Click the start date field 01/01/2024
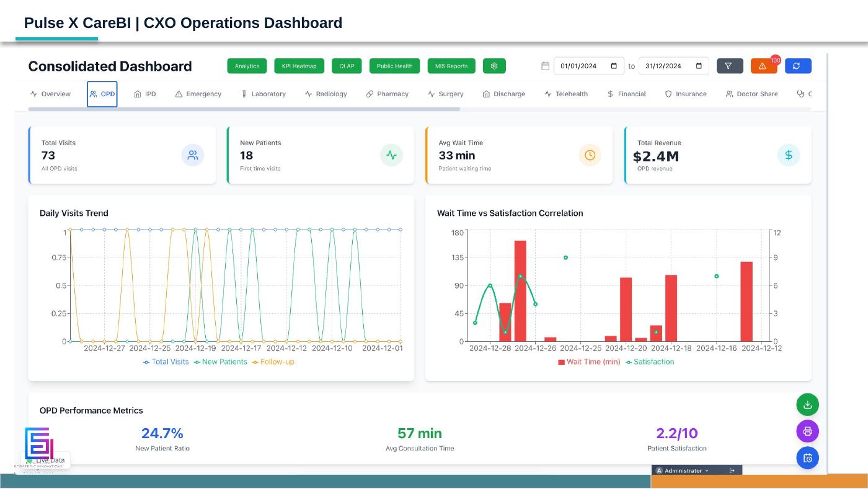Screen dimensions: 868x489 [588, 66]
